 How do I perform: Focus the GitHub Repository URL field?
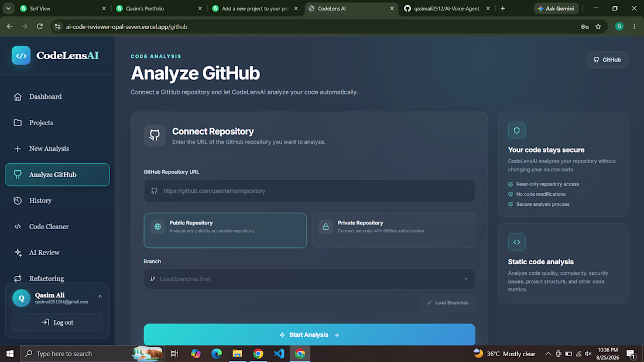[x=309, y=191]
